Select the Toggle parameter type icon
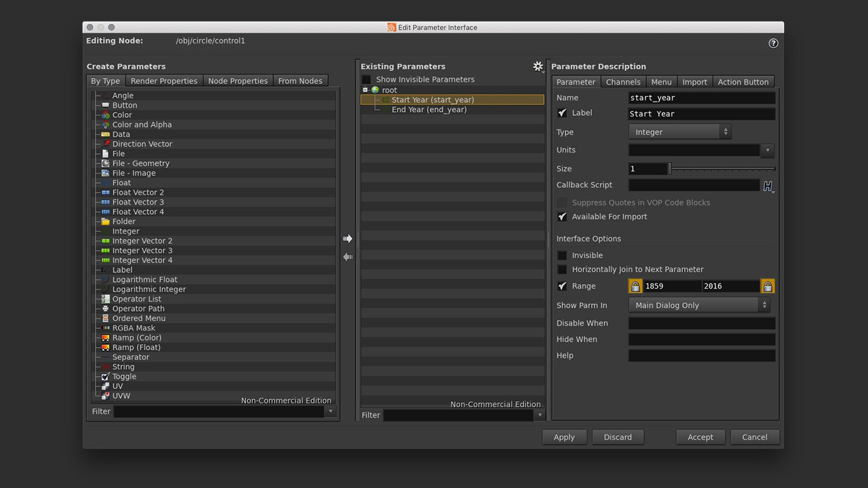The image size is (868, 488). 106,376
